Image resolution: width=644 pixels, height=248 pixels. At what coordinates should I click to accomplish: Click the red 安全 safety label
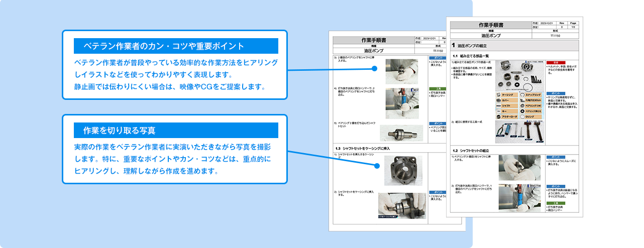coord(556,63)
